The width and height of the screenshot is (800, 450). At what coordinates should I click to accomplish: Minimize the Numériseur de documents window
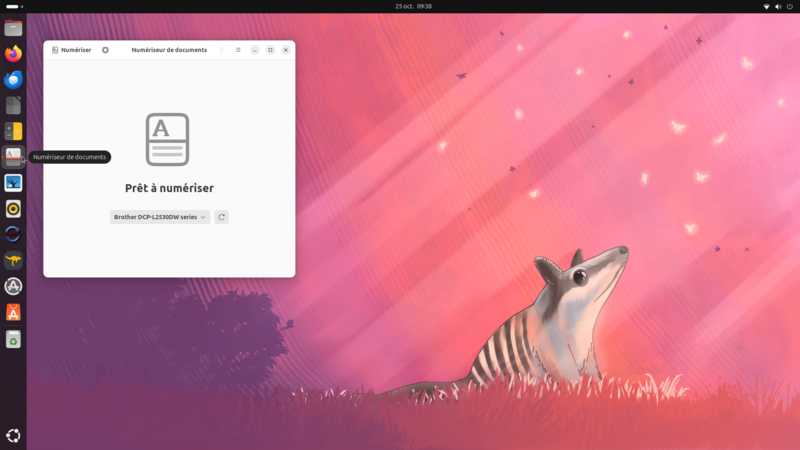tap(255, 50)
